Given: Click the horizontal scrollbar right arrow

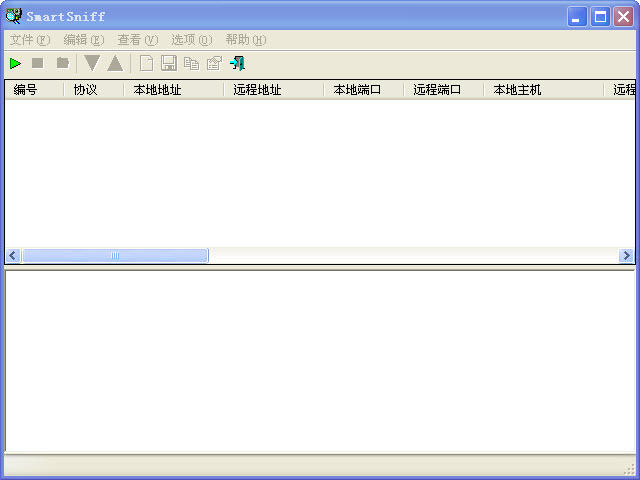Looking at the screenshot, I should 627,256.
